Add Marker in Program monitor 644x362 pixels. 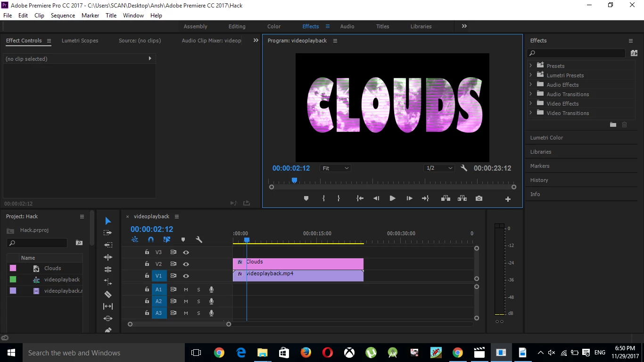click(x=306, y=198)
